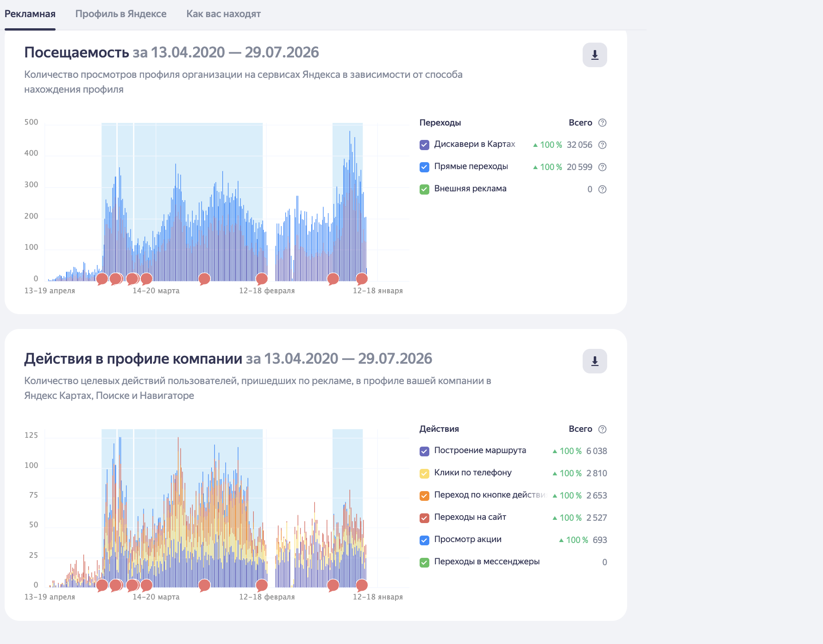Click 100 % growth for Просмотр акции
The width and height of the screenshot is (823, 644).
point(573,540)
